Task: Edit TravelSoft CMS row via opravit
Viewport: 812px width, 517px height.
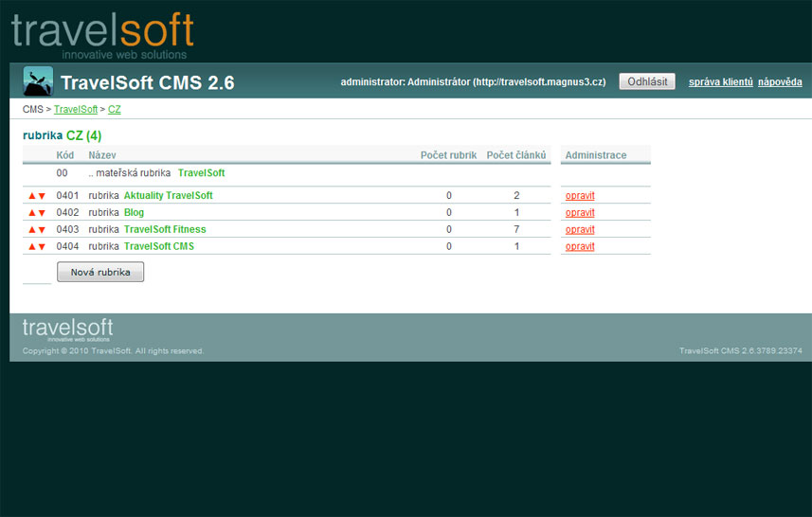Action: click(x=580, y=246)
